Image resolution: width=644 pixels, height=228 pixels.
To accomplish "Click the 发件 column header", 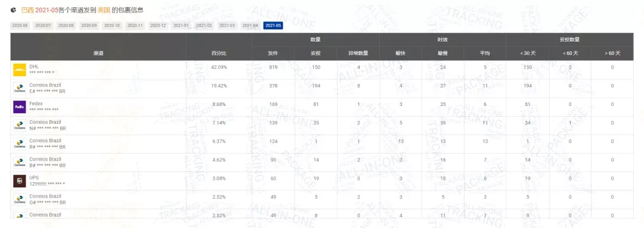I will [x=273, y=54].
